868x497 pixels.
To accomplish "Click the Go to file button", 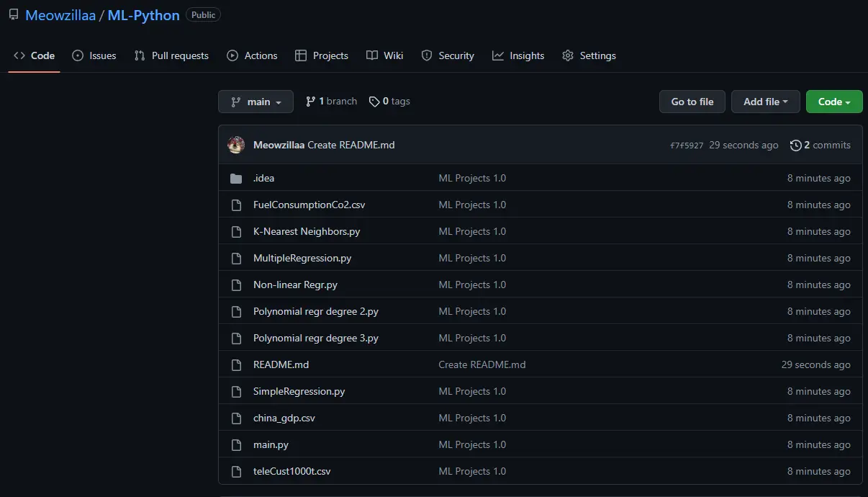I will click(692, 102).
